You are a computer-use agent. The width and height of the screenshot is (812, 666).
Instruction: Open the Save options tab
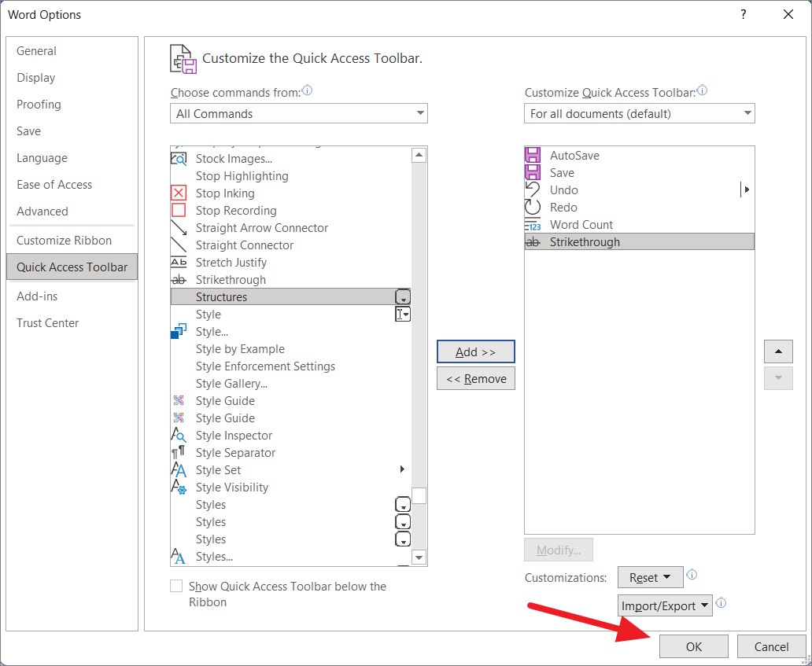(x=28, y=131)
